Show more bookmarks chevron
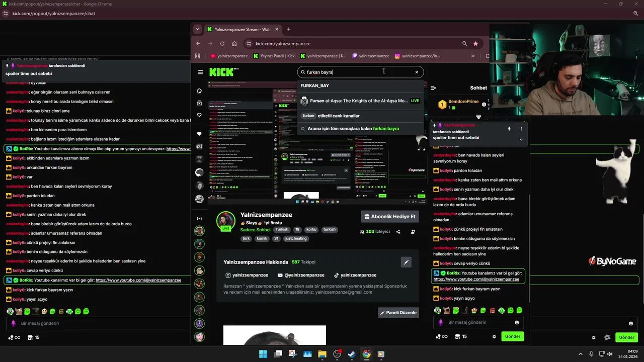 tap(472, 56)
